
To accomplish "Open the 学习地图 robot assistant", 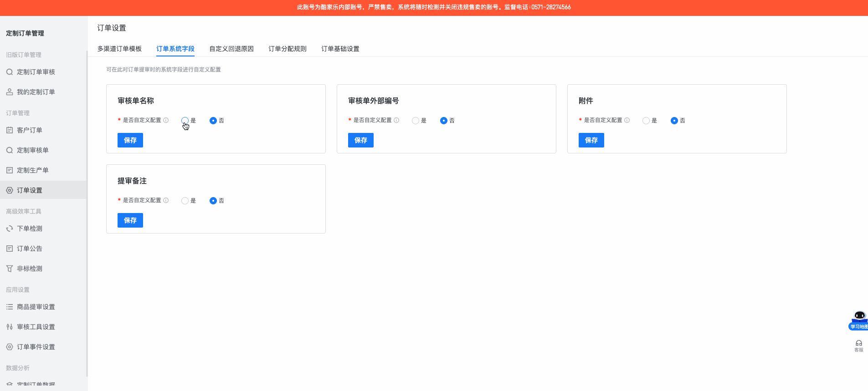I will pyautogui.click(x=859, y=319).
